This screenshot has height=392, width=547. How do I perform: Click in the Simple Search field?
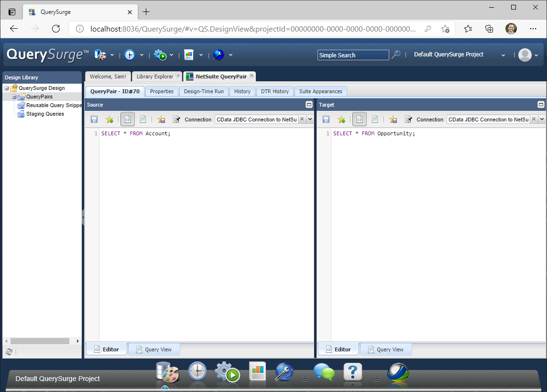click(353, 55)
